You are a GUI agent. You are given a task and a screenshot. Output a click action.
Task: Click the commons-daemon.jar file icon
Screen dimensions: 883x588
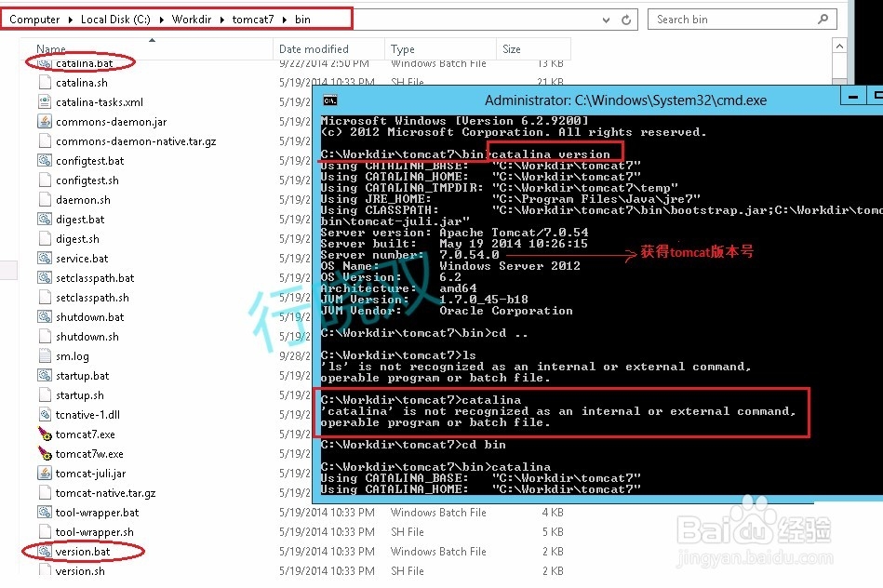pos(45,122)
